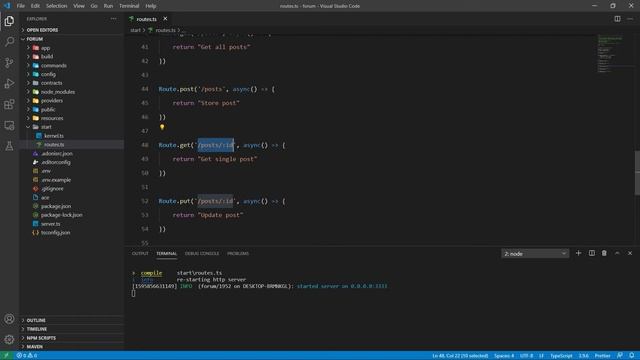Open the Selection menu
The height and width of the screenshot is (360, 640).
click(x=56, y=6)
